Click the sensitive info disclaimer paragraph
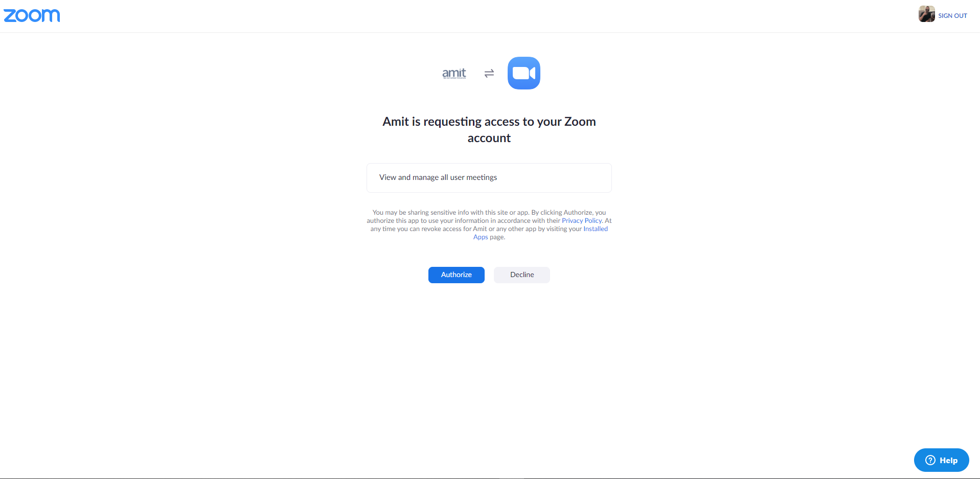Screen dimensions: 980x479 click(489, 225)
